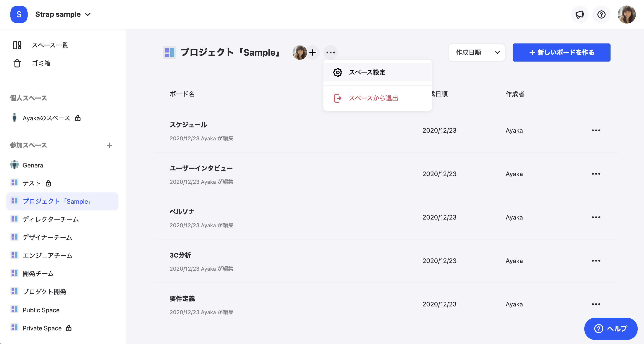Open the 作成日順 sort dropdown
This screenshot has width=644, height=344.
pyautogui.click(x=476, y=53)
